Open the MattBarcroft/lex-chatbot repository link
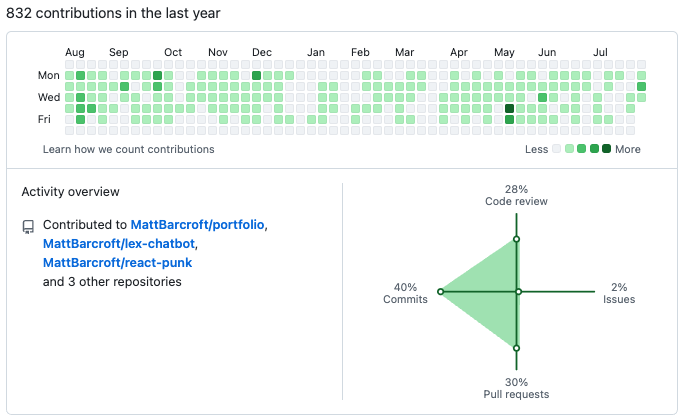 [119, 243]
